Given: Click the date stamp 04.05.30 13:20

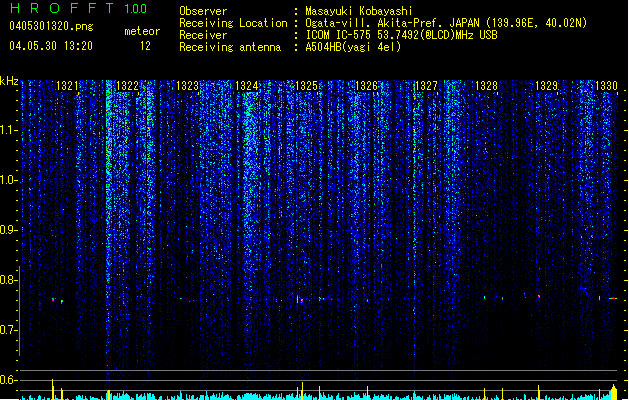Looking at the screenshot, I should 51,46.
